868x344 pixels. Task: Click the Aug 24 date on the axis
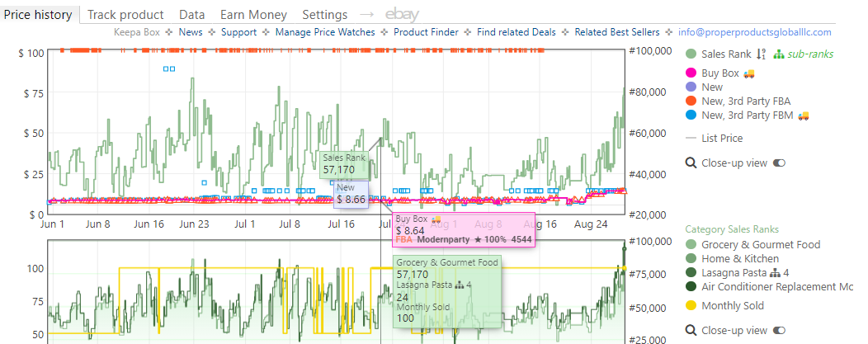(590, 224)
